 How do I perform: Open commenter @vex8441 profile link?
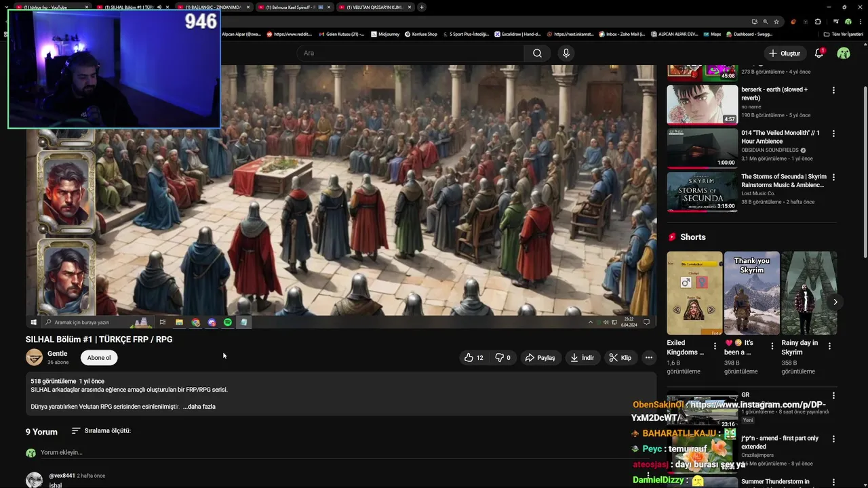pyautogui.click(x=62, y=476)
